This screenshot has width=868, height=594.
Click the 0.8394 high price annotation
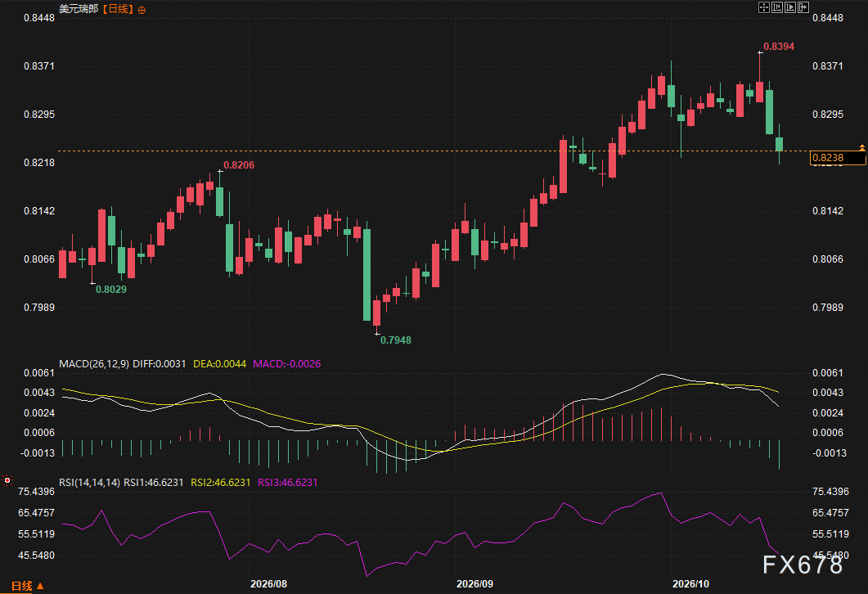779,47
